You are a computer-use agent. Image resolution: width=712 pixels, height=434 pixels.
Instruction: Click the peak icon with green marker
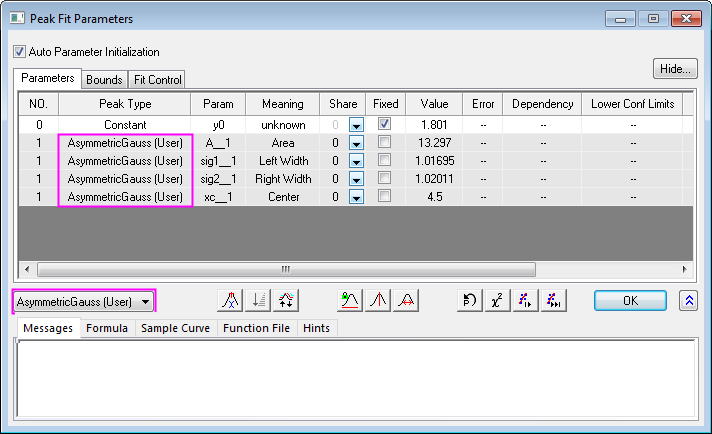click(348, 300)
